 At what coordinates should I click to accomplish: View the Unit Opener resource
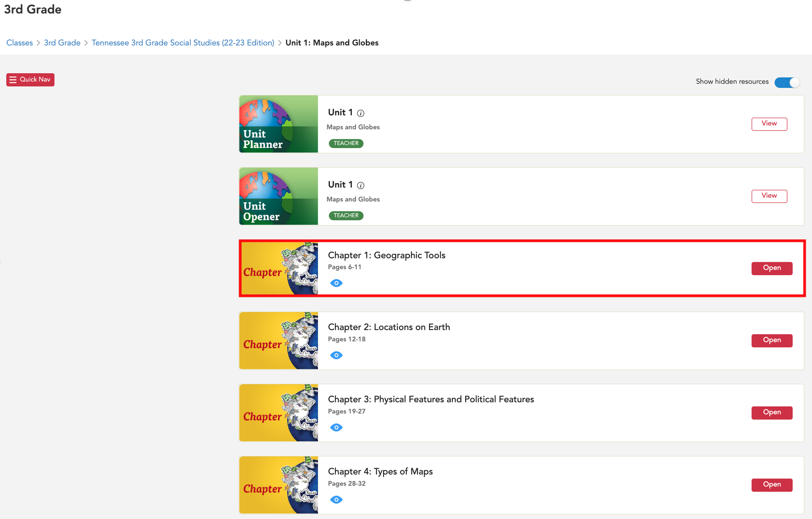pyautogui.click(x=769, y=196)
